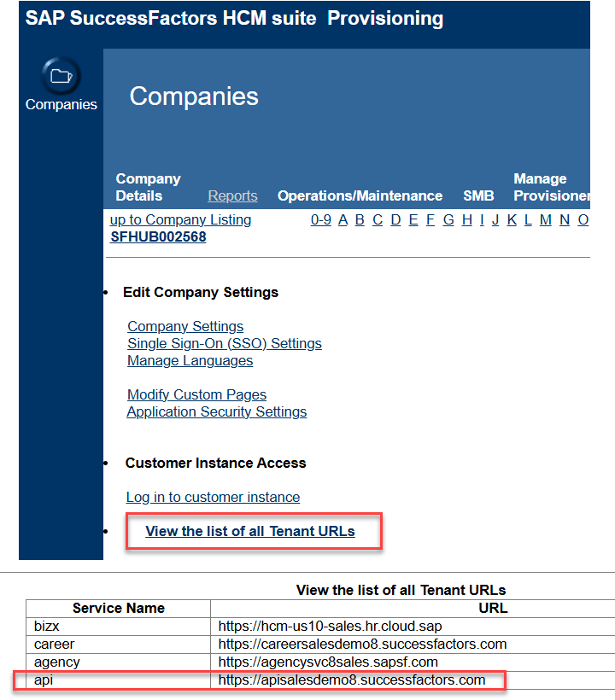Viewport: 615px width, 700px height.
Task: Filter companies by letter C
Action: [x=378, y=219]
